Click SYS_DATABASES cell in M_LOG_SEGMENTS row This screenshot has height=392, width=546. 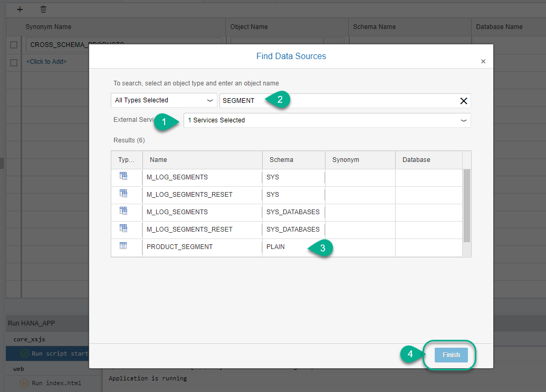click(x=293, y=212)
